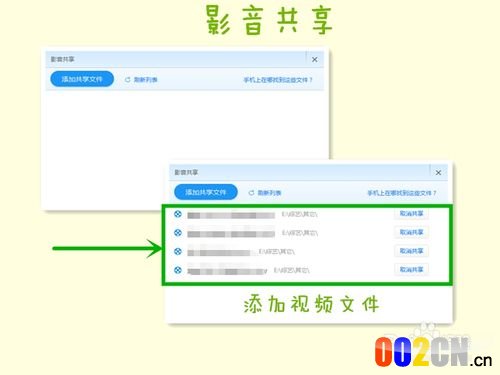This screenshot has height=375, width=500.
Task: Click the video file icon in the third list row
Action: click(178, 251)
